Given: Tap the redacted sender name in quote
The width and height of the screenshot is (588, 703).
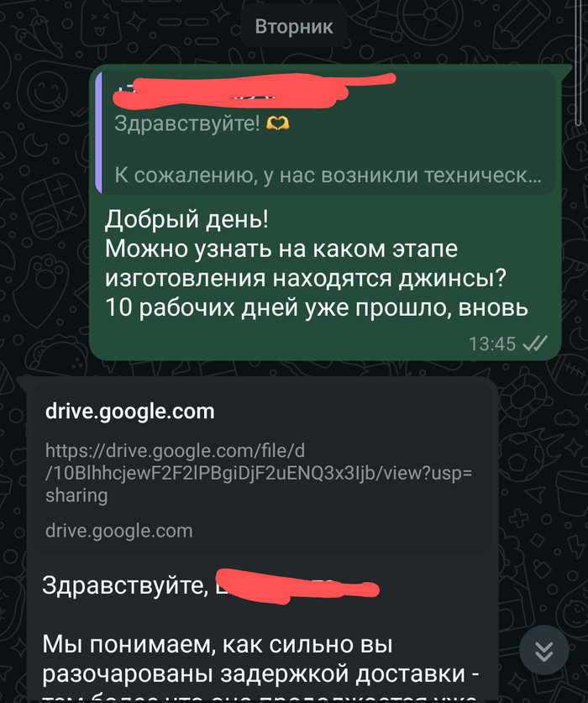Looking at the screenshot, I should pyautogui.click(x=254, y=91).
